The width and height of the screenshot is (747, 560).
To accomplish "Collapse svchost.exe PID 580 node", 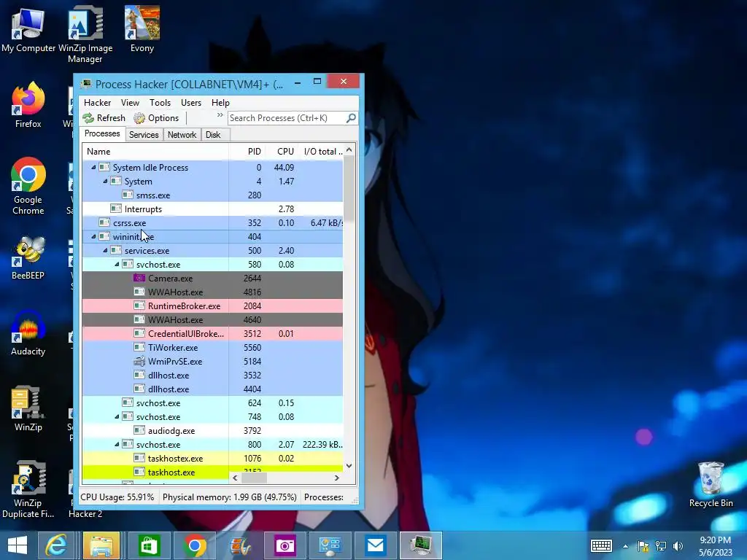I will pyautogui.click(x=117, y=264).
